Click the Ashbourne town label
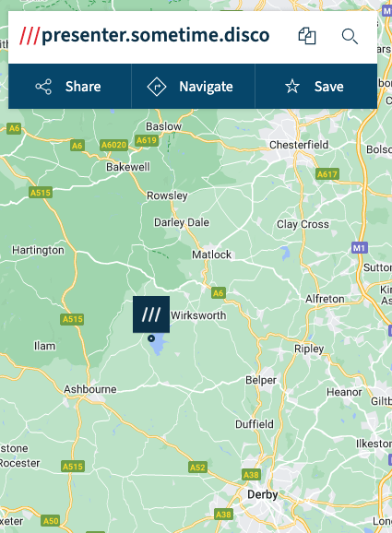392x533 pixels. [x=90, y=389]
